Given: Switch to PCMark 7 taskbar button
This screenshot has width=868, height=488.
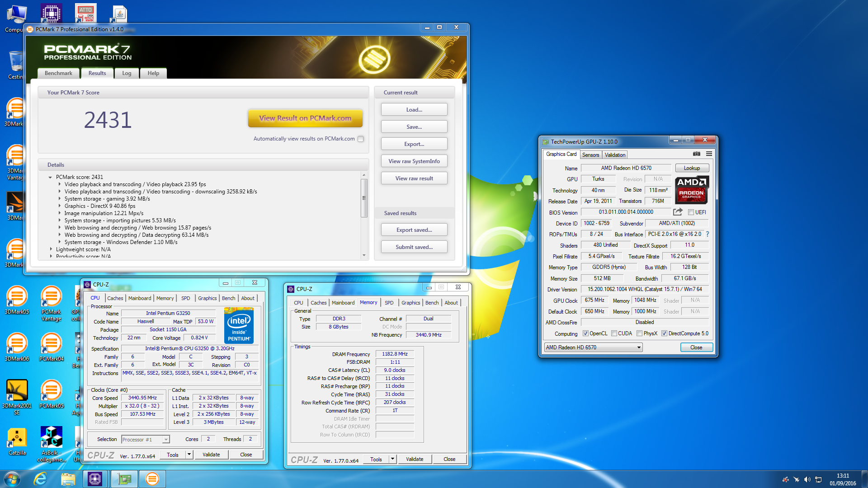Looking at the screenshot, I should pos(152,479).
